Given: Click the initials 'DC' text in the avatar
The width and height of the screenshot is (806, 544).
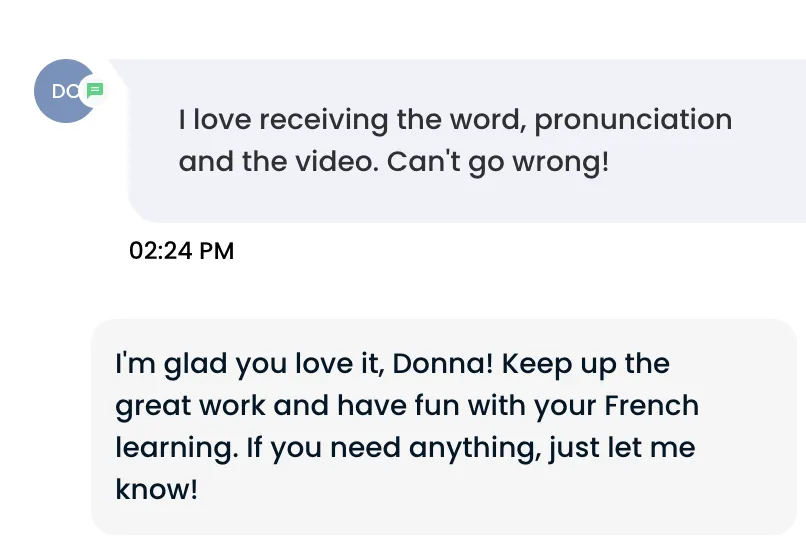Looking at the screenshot, I should [x=66, y=92].
